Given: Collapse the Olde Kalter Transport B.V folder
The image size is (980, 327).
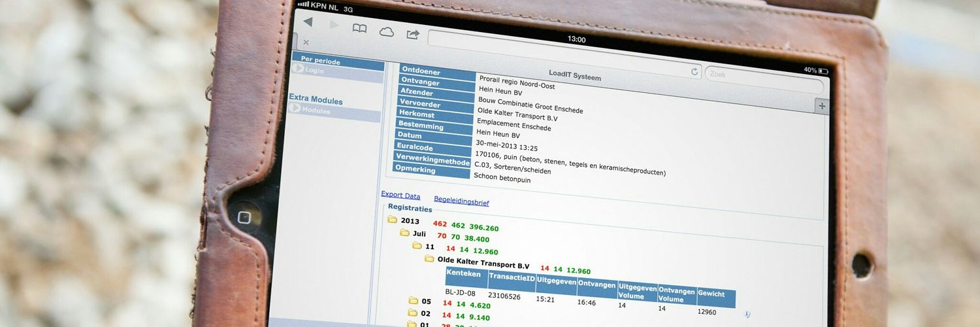Looking at the screenshot, I should point(429,258).
